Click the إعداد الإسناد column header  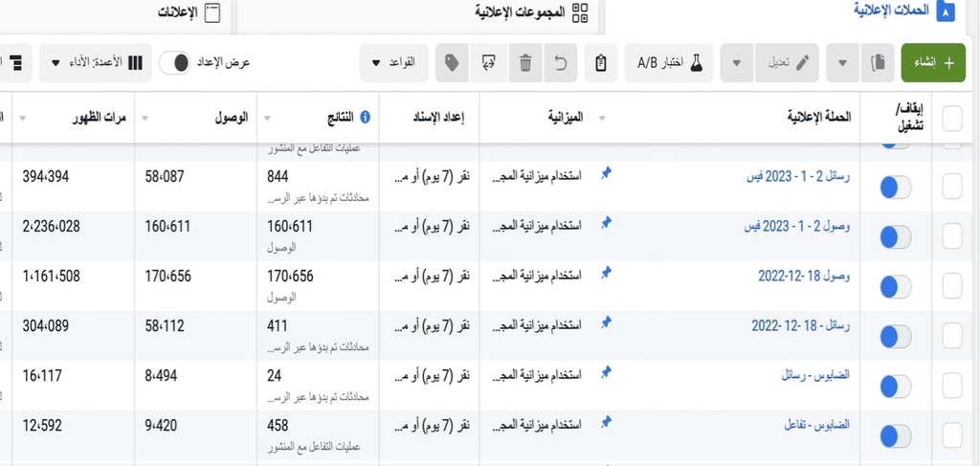point(437,118)
